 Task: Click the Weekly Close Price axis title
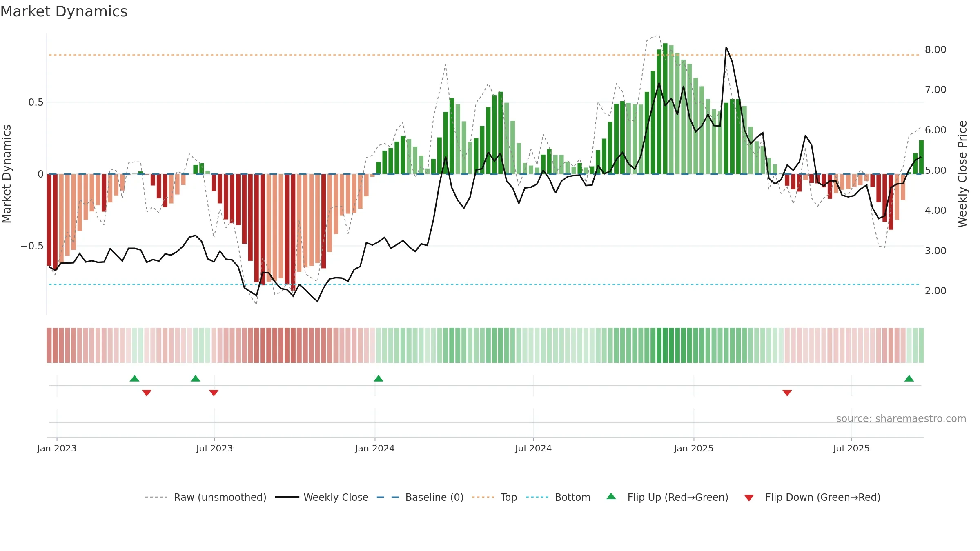[x=962, y=174]
